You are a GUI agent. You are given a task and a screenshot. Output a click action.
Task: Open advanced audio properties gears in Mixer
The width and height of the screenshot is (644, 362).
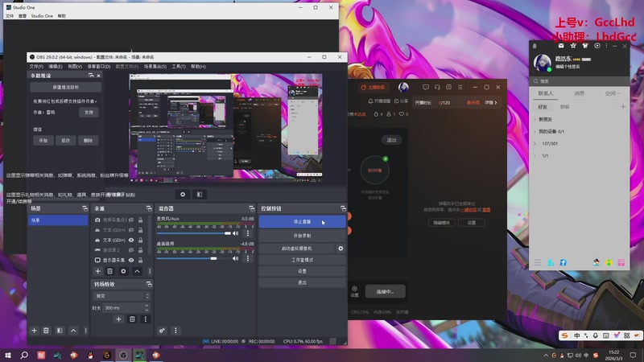pos(162,331)
